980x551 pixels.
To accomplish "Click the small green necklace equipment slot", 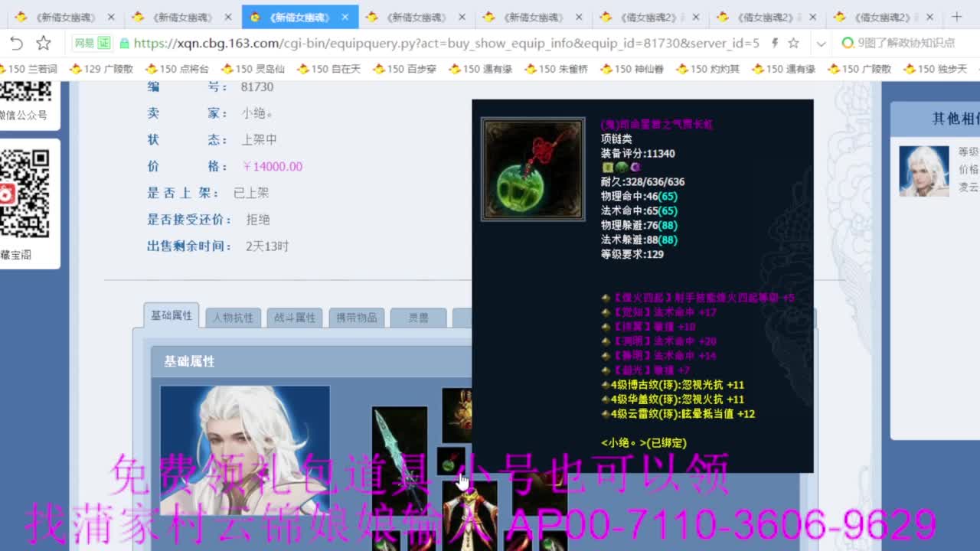I will pos(450,461).
